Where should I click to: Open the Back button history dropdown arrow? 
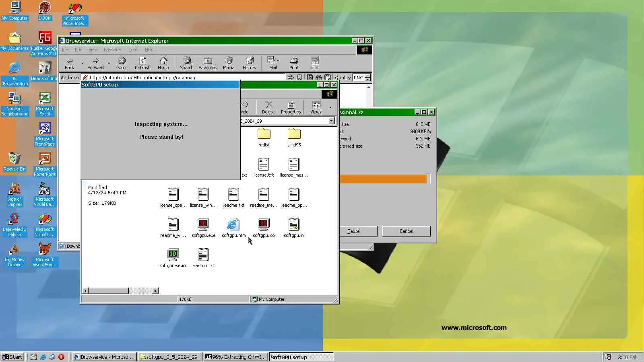pyautogui.click(x=83, y=63)
